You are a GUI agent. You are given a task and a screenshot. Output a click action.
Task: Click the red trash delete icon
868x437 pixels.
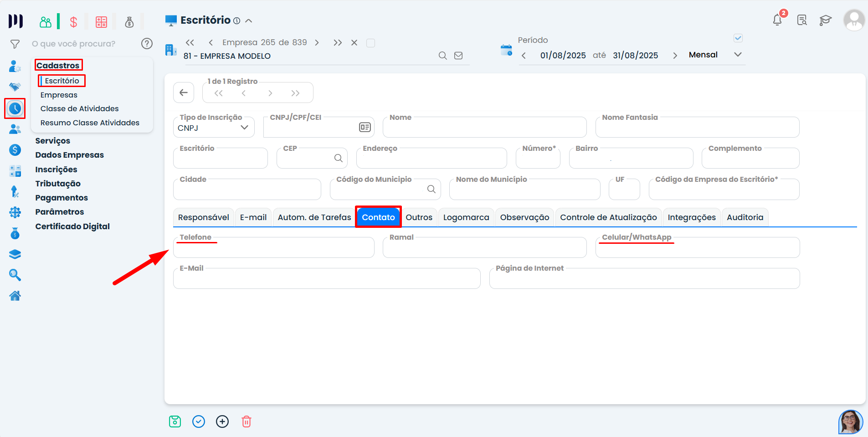pos(246,422)
